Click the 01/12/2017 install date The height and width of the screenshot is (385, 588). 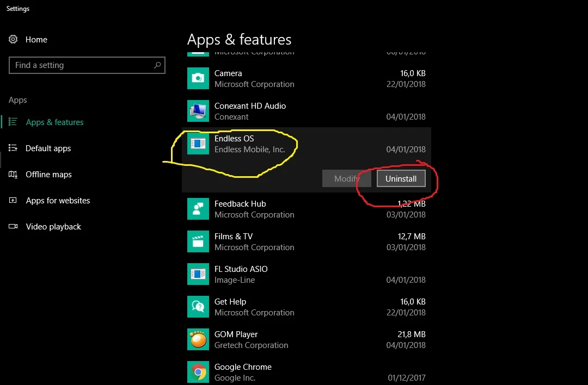pos(407,378)
